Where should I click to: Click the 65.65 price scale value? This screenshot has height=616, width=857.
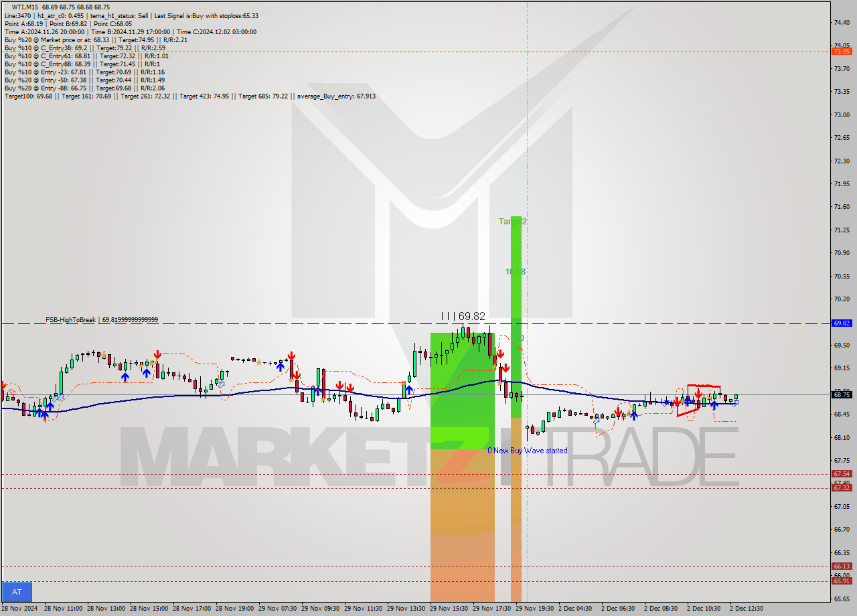click(x=841, y=599)
